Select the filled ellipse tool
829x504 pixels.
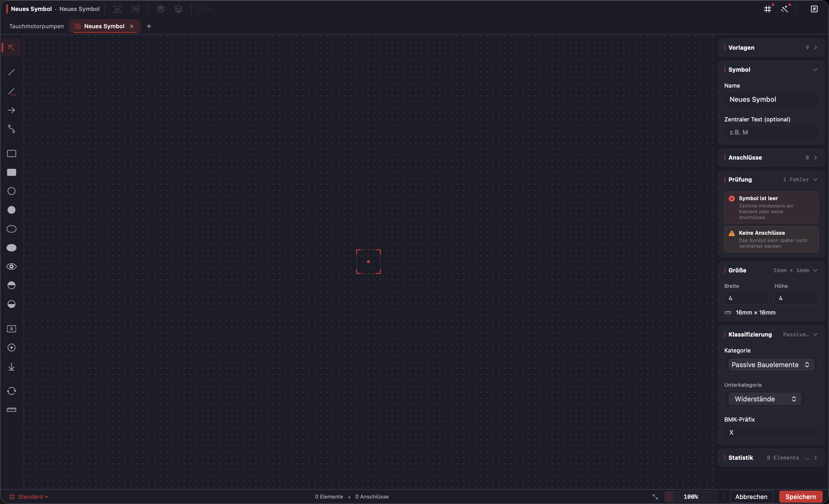(12, 248)
